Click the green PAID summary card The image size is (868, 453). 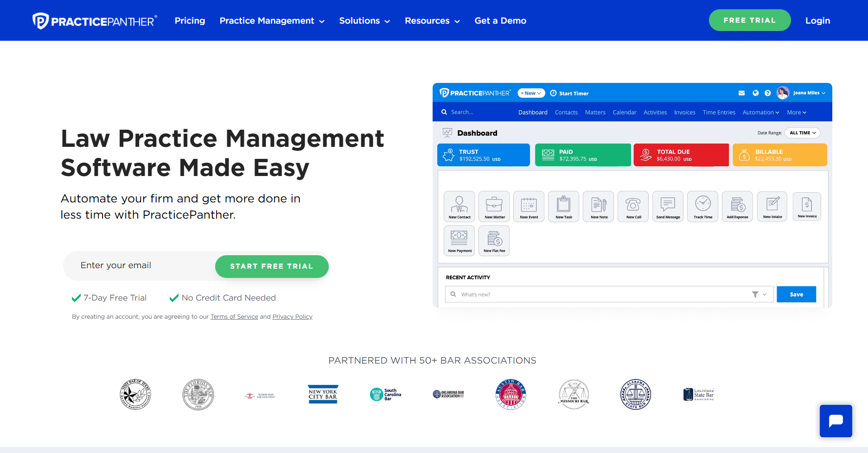coord(583,155)
